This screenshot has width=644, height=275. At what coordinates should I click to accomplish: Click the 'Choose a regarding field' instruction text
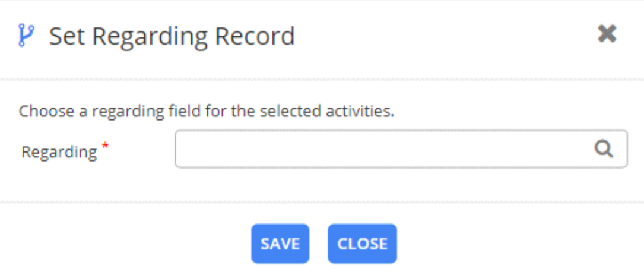tap(207, 111)
